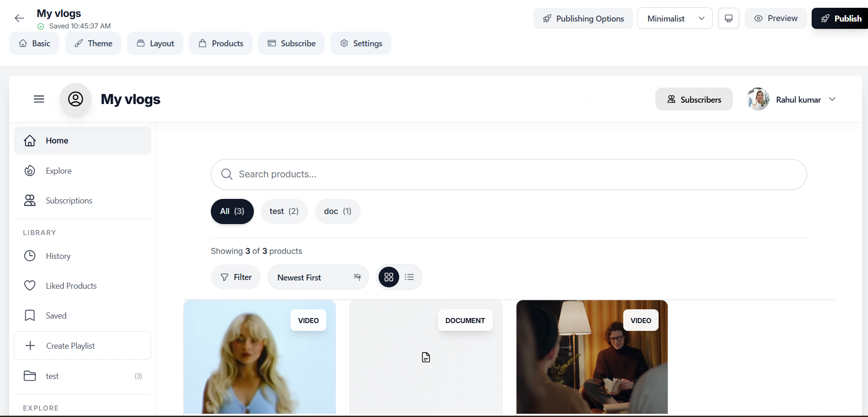868x417 pixels.
Task: Open the hamburger menu icon
Action: (x=38, y=99)
